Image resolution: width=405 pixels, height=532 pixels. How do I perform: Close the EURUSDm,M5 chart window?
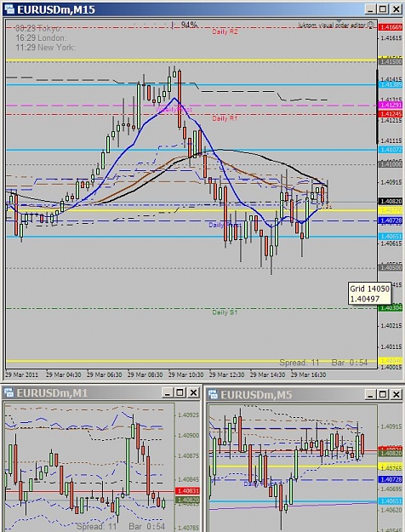coord(396,394)
